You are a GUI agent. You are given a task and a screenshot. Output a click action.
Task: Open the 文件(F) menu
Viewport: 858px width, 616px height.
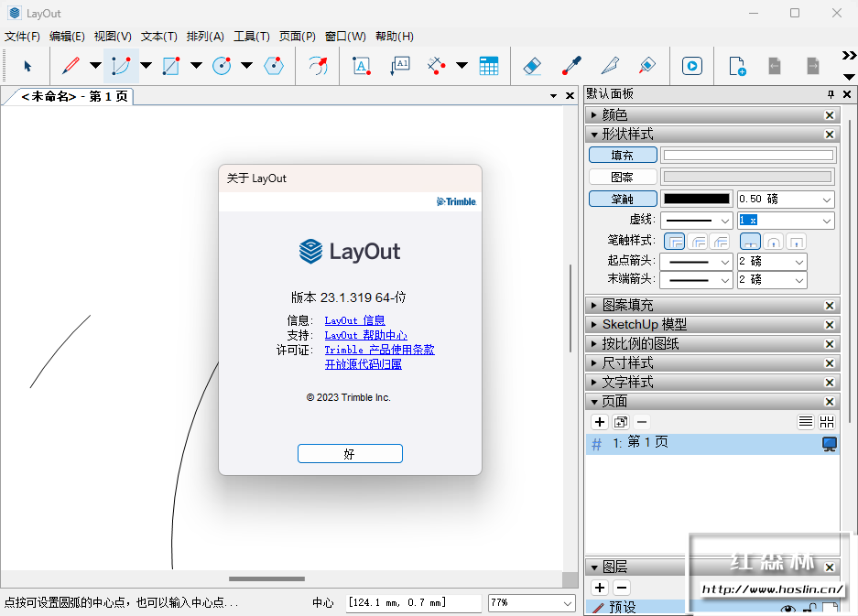tap(23, 37)
